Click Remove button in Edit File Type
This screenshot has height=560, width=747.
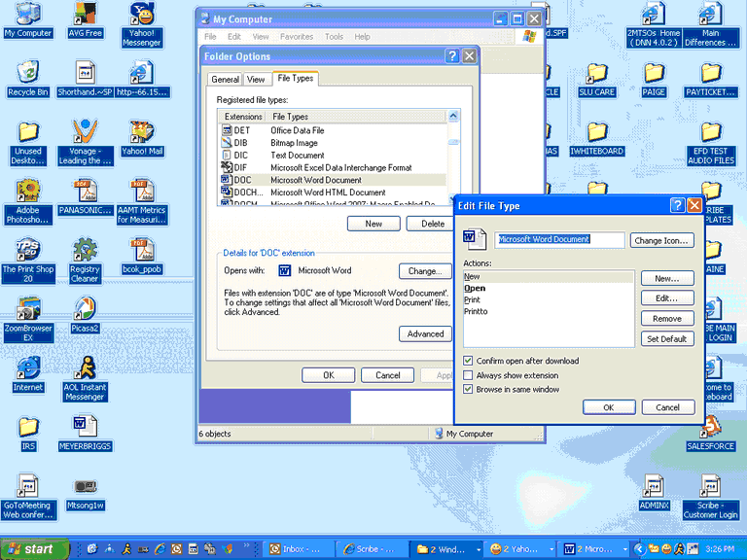(x=667, y=319)
